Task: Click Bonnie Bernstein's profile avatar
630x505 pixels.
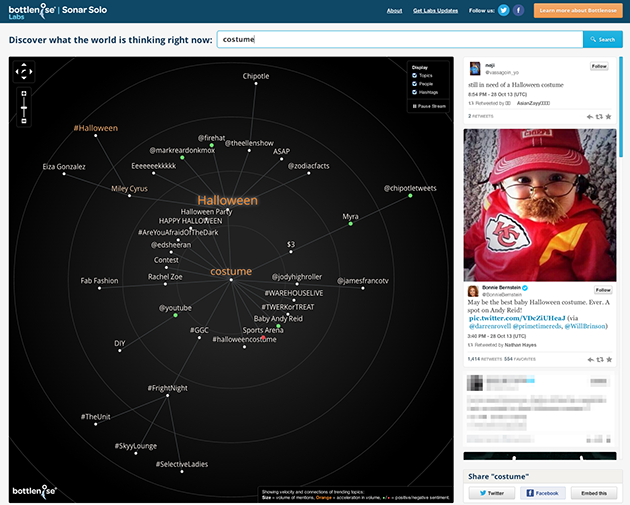Action: pyautogui.click(x=473, y=291)
